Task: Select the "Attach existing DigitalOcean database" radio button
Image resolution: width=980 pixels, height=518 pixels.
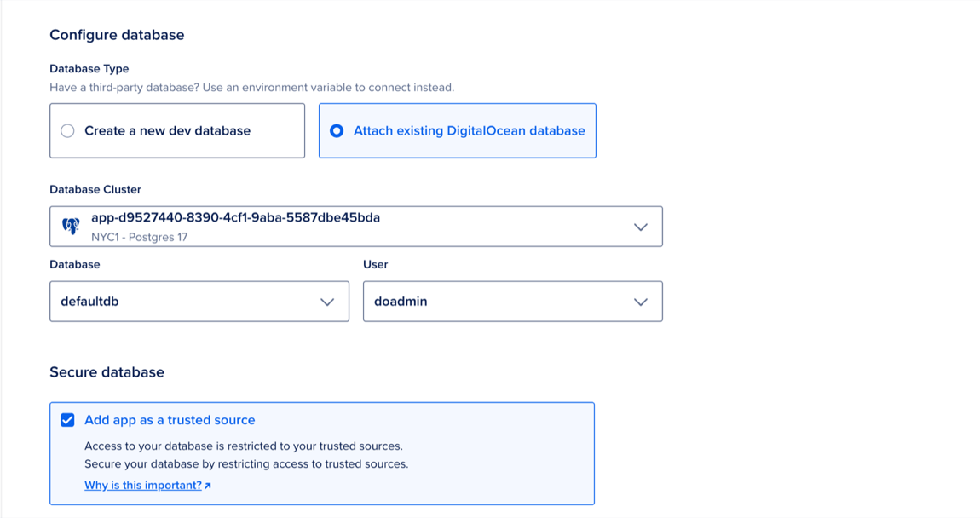Action: click(337, 130)
